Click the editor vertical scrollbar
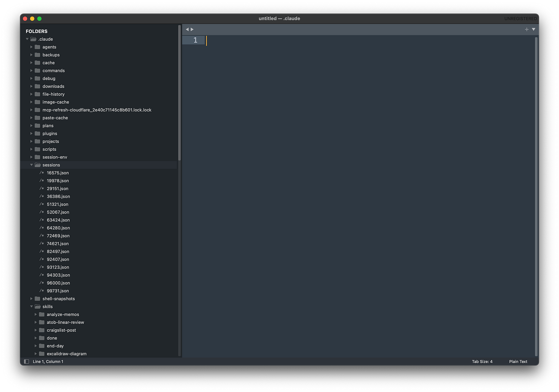Viewport: 559px width, 392px height. point(536,196)
